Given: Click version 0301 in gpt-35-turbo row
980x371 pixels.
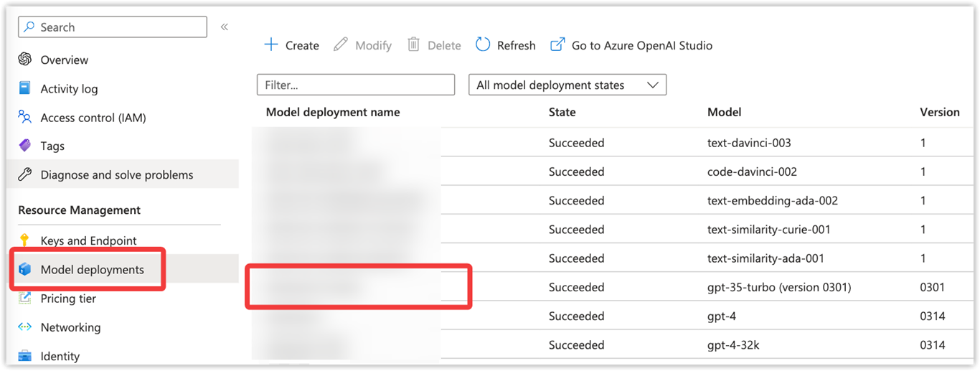Looking at the screenshot, I should (933, 287).
